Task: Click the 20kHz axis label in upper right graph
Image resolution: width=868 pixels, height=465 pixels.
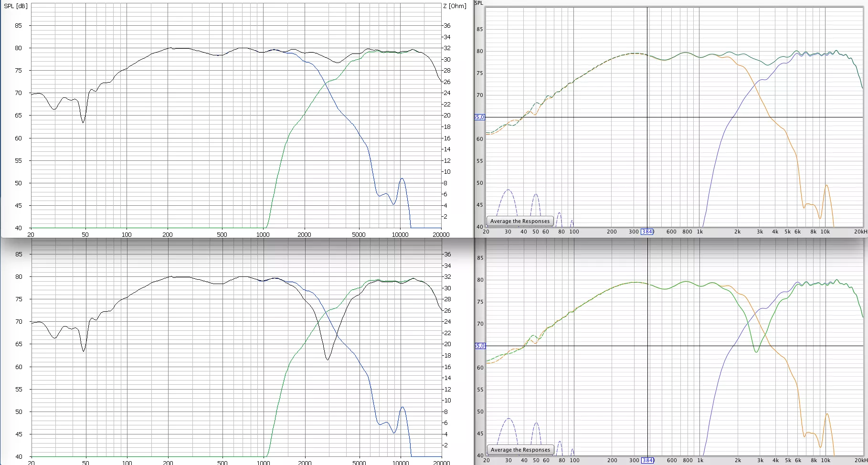Action: point(860,232)
